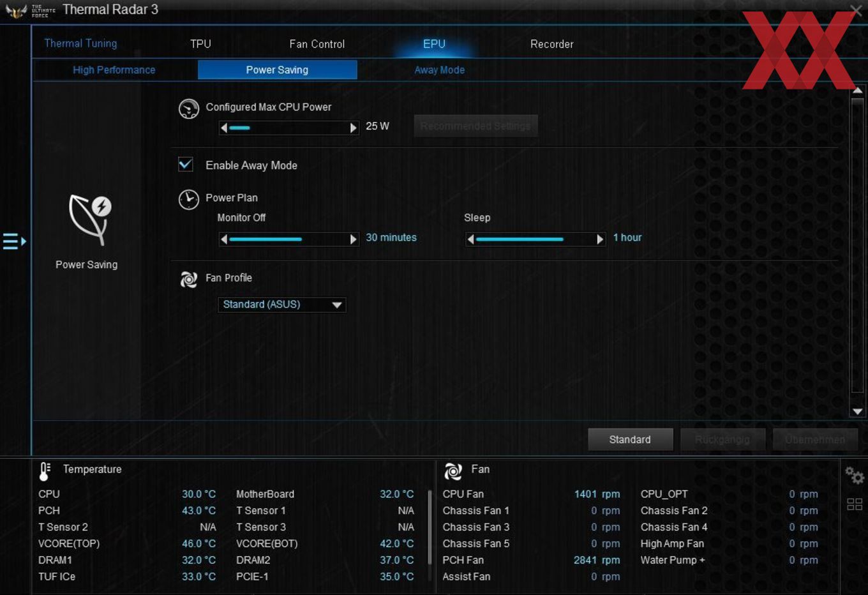The image size is (868, 595).
Task: Click the PCH Fan 2841 rpm reading
Action: click(597, 561)
